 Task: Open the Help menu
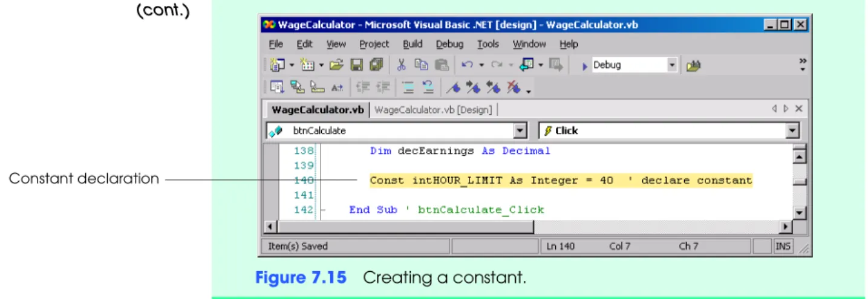pyautogui.click(x=569, y=44)
